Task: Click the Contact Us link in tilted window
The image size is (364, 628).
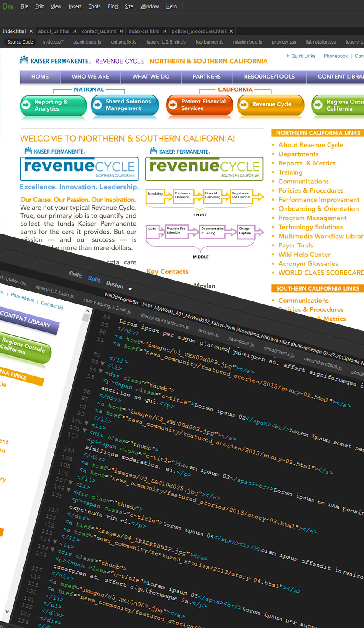Action: [52, 305]
